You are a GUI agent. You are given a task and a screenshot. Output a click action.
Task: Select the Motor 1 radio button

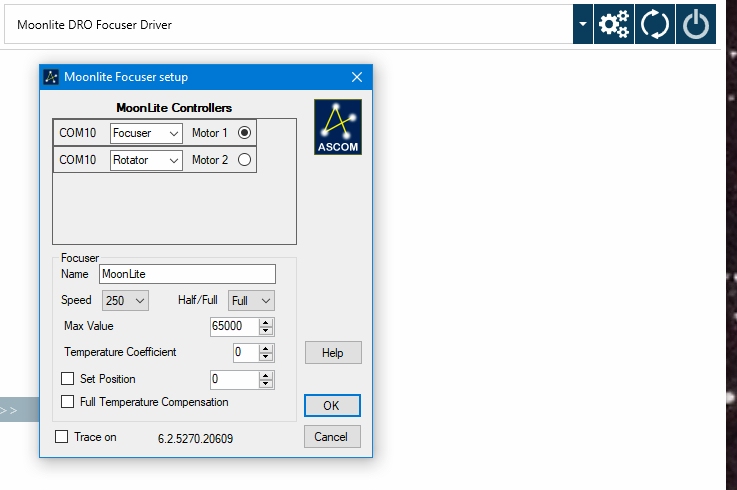(244, 133)
